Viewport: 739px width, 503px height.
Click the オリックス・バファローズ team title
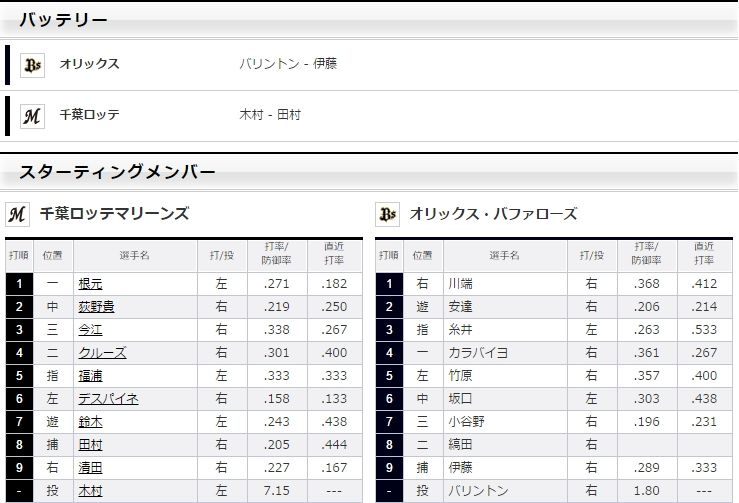point(493,214)
